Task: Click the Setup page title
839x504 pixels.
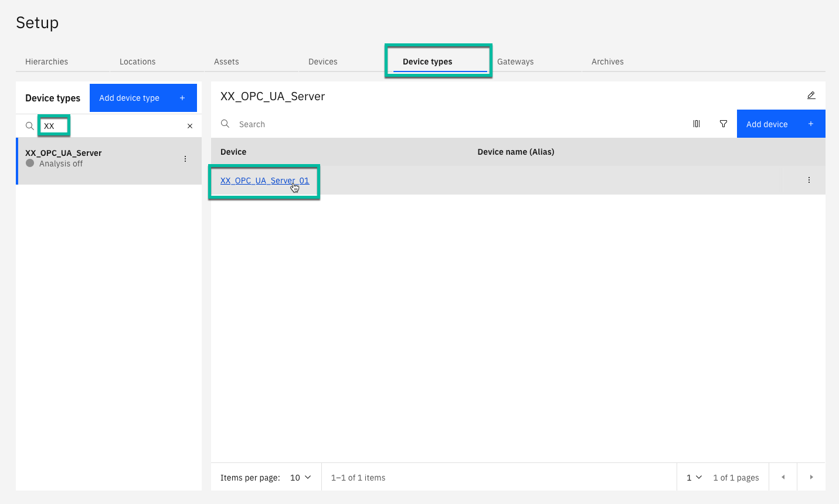Action: 38,23
